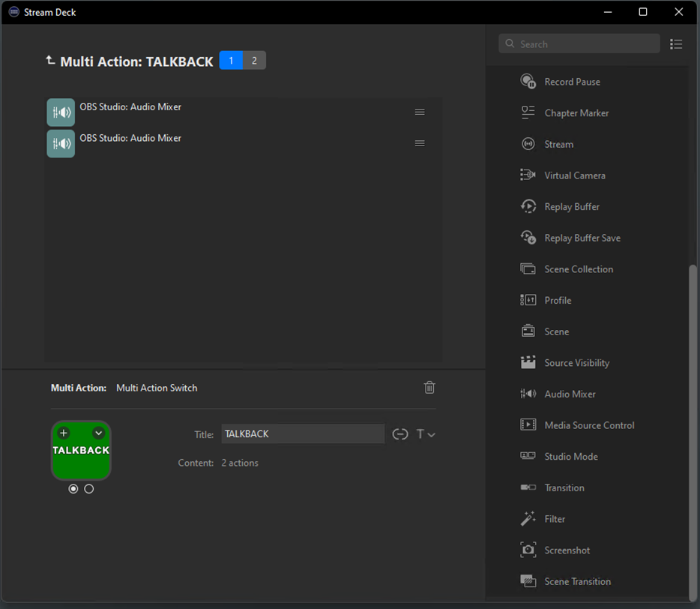The image size is (700, 609).
Task: Toggle the actions list view mode
Action: [676, 44]
